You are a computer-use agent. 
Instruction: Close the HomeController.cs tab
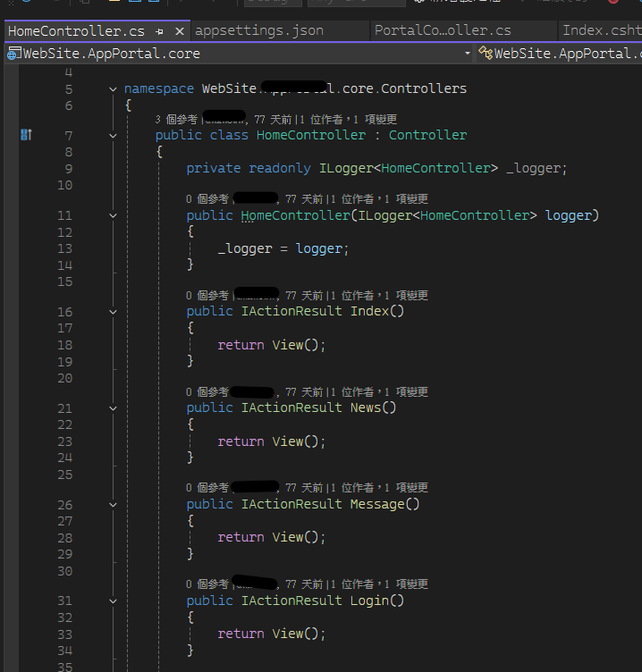(180, 31)
